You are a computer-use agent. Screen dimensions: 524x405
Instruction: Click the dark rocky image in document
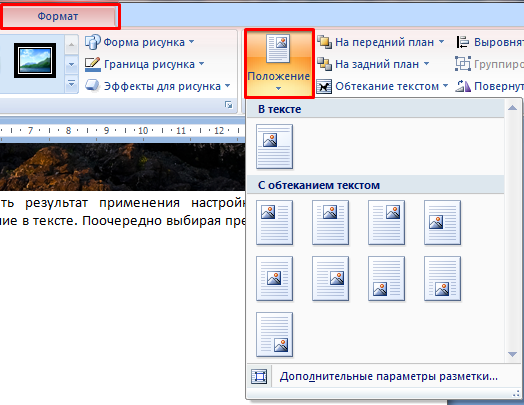tap(122, 167)
